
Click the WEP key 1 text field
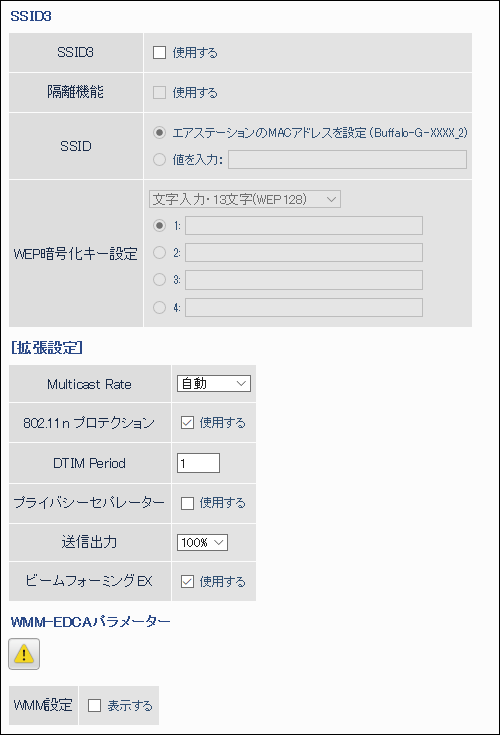304,225
